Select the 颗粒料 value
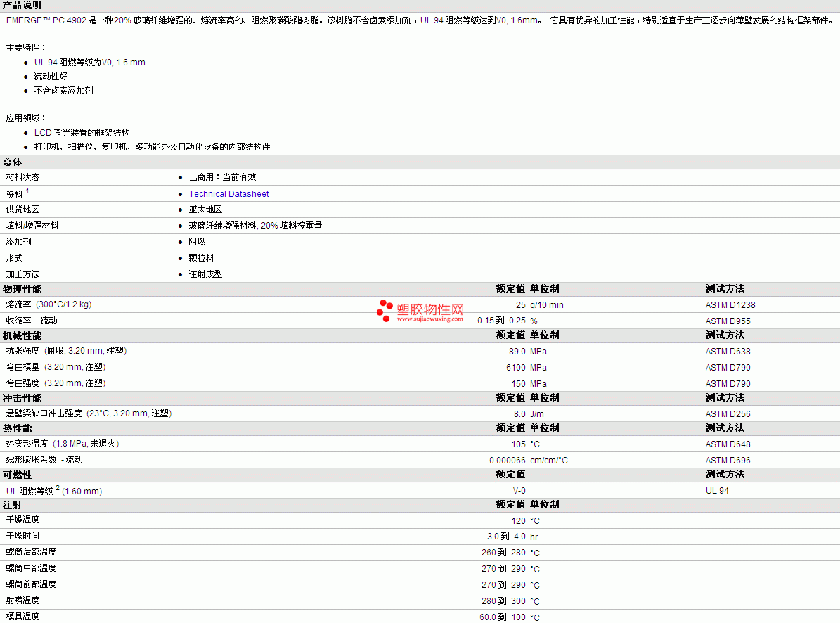Image resolution: width=840 pixels, height=623 pixels. (x=201, y=258)
